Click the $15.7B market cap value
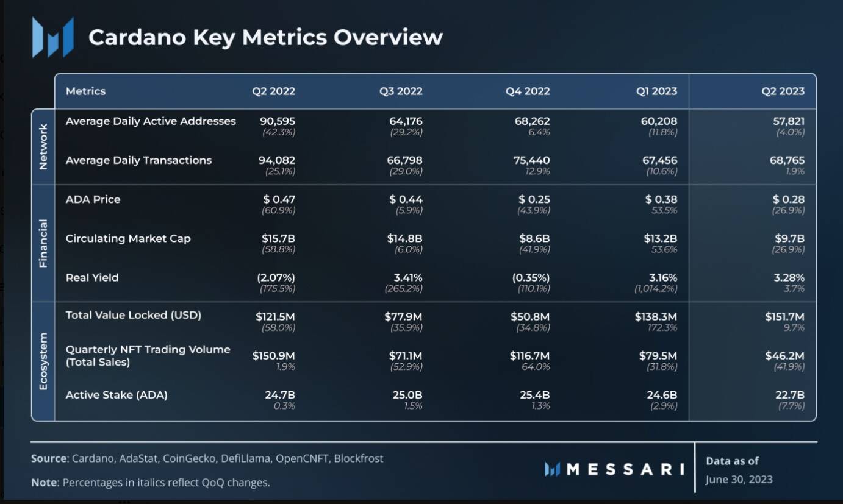 click(279, 238)
